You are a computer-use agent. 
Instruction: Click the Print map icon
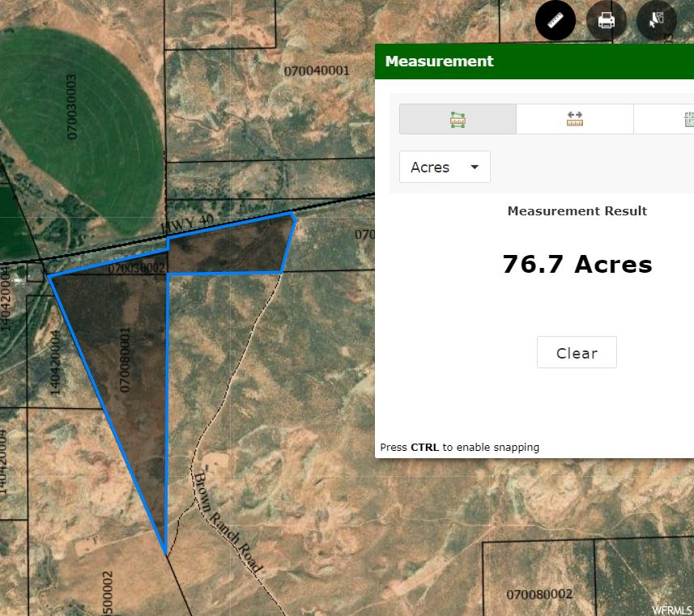click(x=607, y=20)
